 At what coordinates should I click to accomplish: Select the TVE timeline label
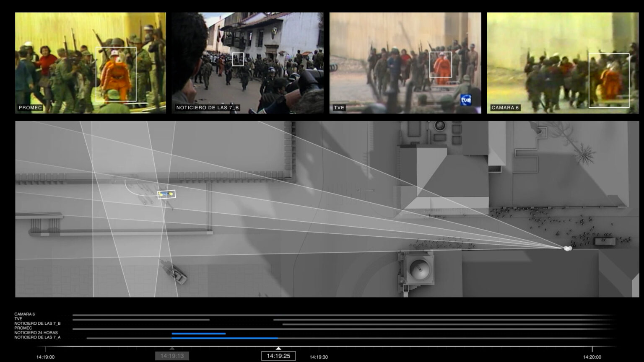(x=18, y=319)
